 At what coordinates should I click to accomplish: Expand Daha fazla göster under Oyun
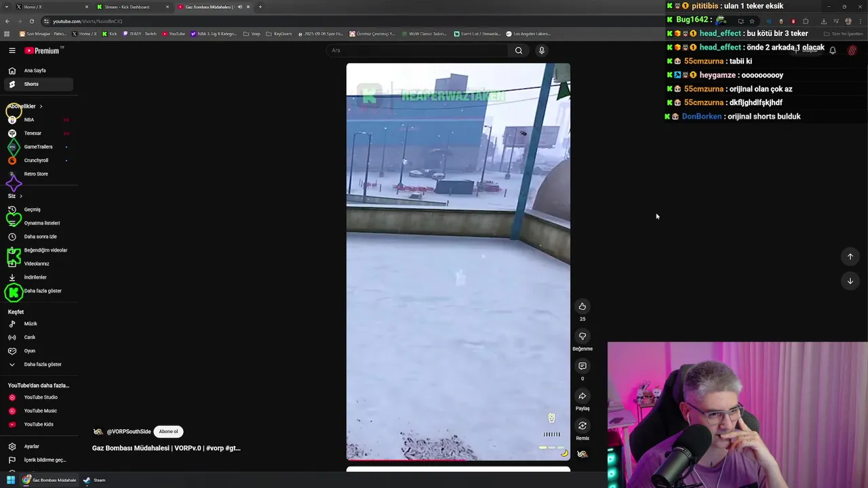[38, 365]
